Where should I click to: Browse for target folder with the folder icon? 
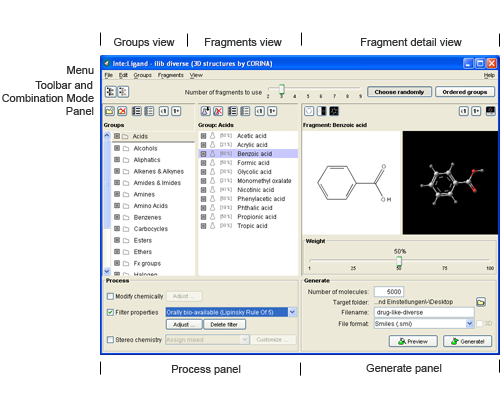point(481,302)
